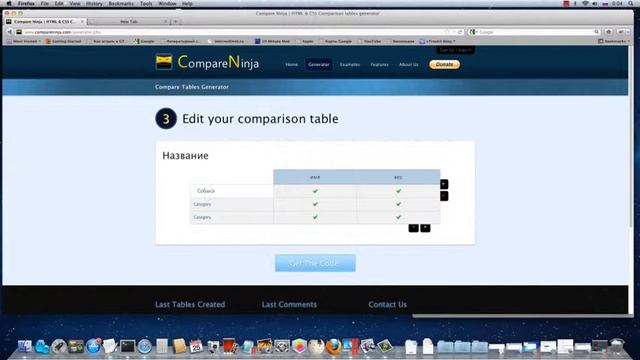Open the Firefox menu

point(26,3)
